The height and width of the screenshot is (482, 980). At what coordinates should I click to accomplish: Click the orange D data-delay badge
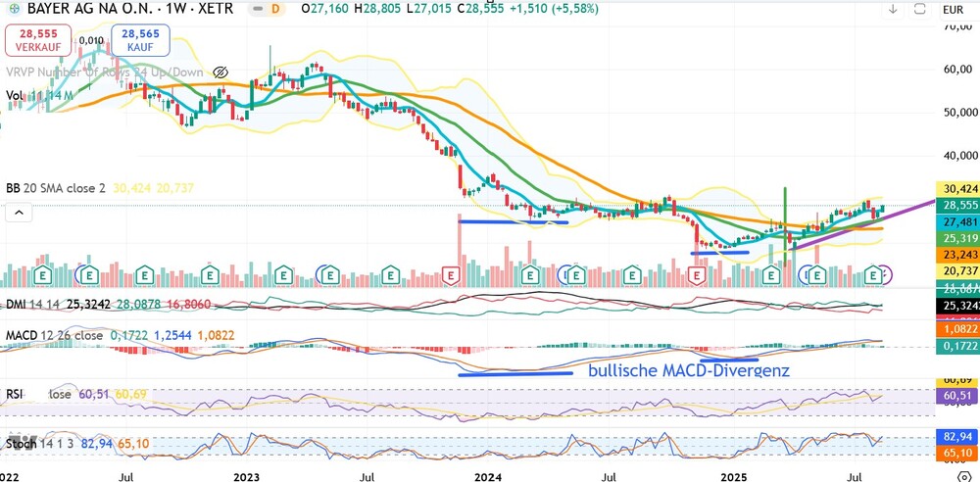pos(275,9)
